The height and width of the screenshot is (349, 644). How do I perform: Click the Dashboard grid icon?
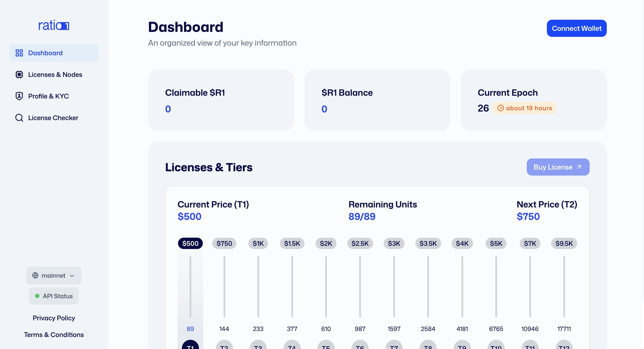19,53
